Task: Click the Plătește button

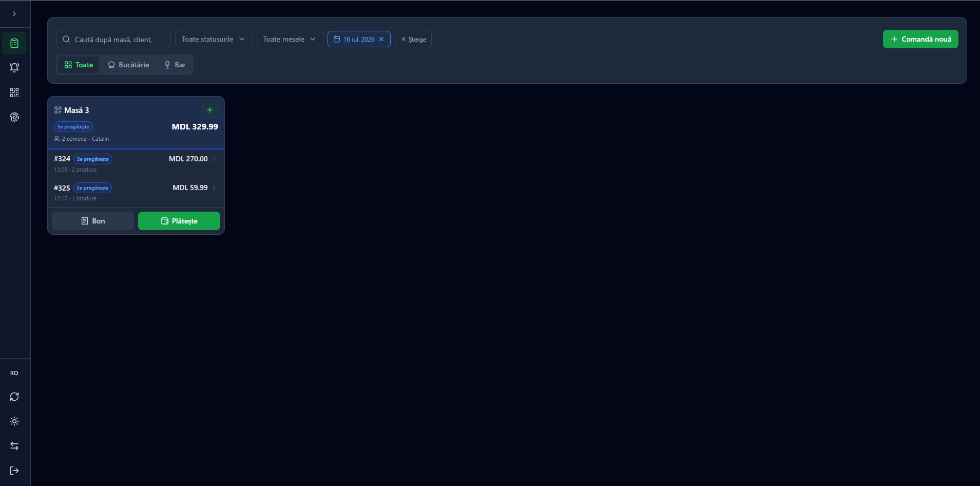Action: click(x=179, y=221)
